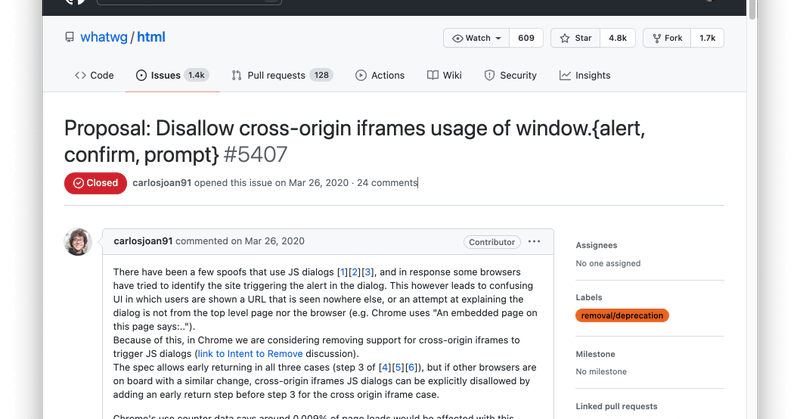View the 1.7k forks count
800x419 pixels.
707,38
